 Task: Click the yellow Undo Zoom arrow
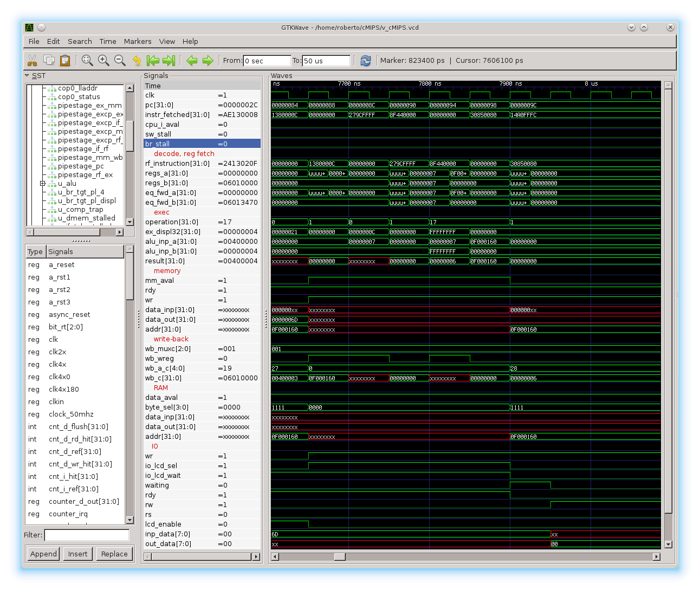(137, 60)
